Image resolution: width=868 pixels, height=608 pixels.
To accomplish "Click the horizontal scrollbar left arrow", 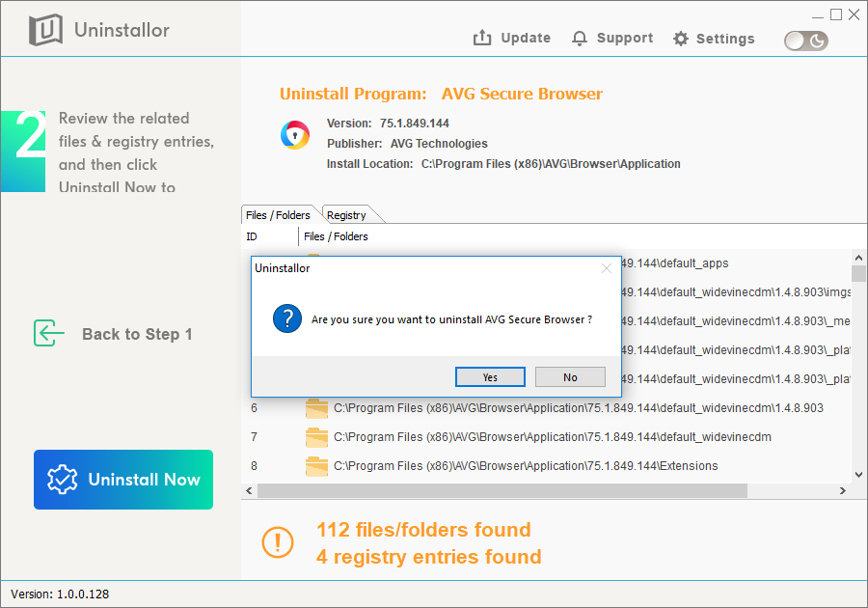I will point(249,490).
